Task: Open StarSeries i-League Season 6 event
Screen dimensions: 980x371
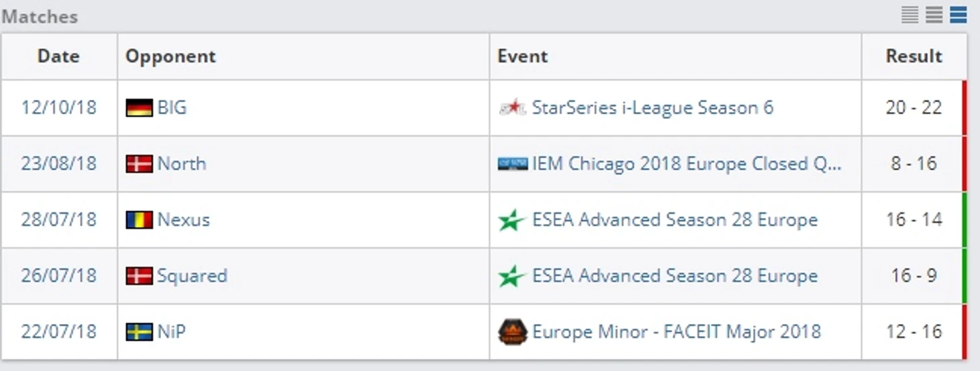Action: point(652,108)
